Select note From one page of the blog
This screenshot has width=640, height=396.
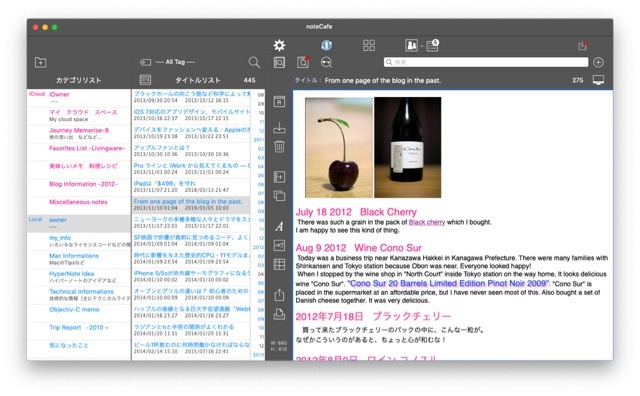[191, 205]
